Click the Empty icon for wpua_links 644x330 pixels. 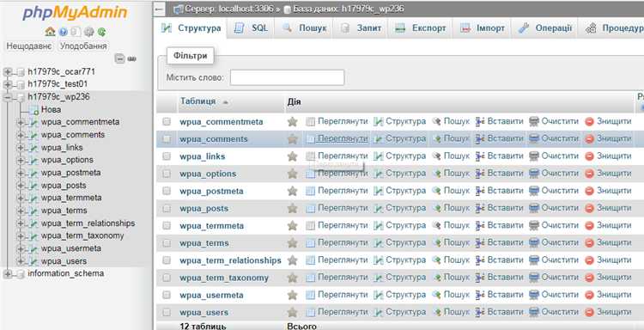click(x=534, y=156)
